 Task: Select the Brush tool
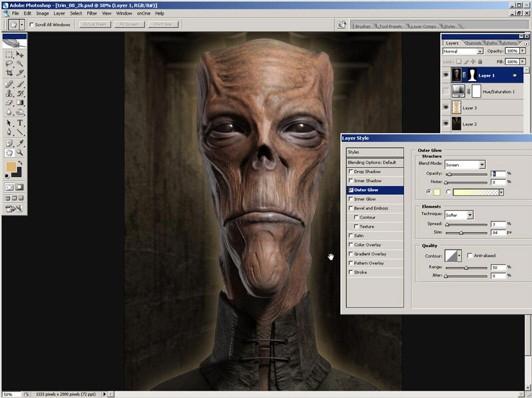[20, 84]
